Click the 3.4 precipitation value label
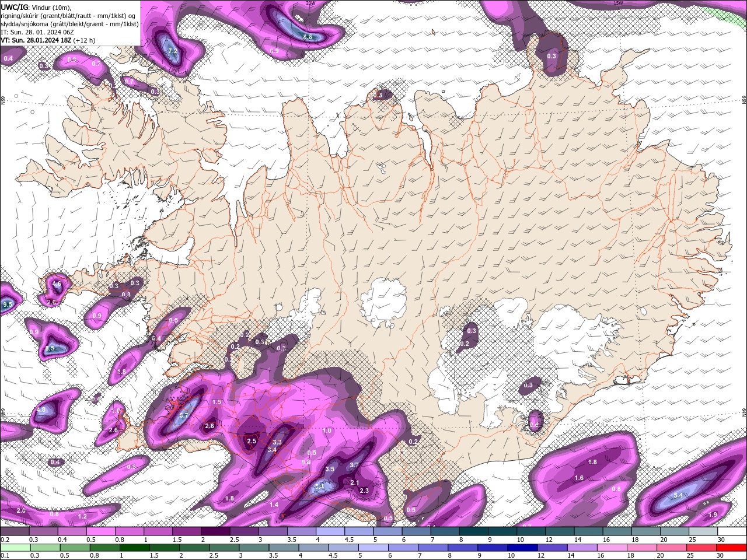 coord(272,450)
